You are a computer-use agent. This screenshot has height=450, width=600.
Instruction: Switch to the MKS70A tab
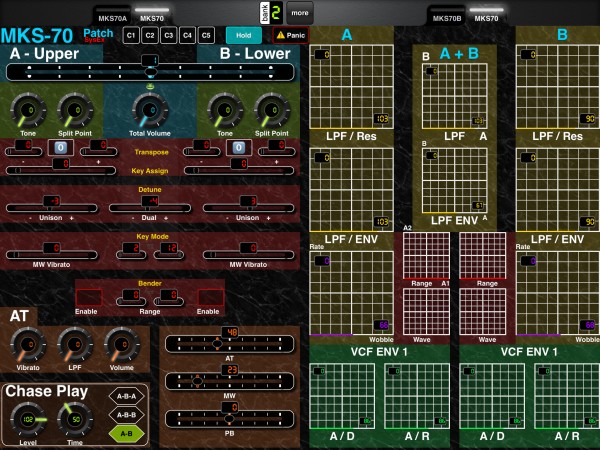(x=112, y=18)
